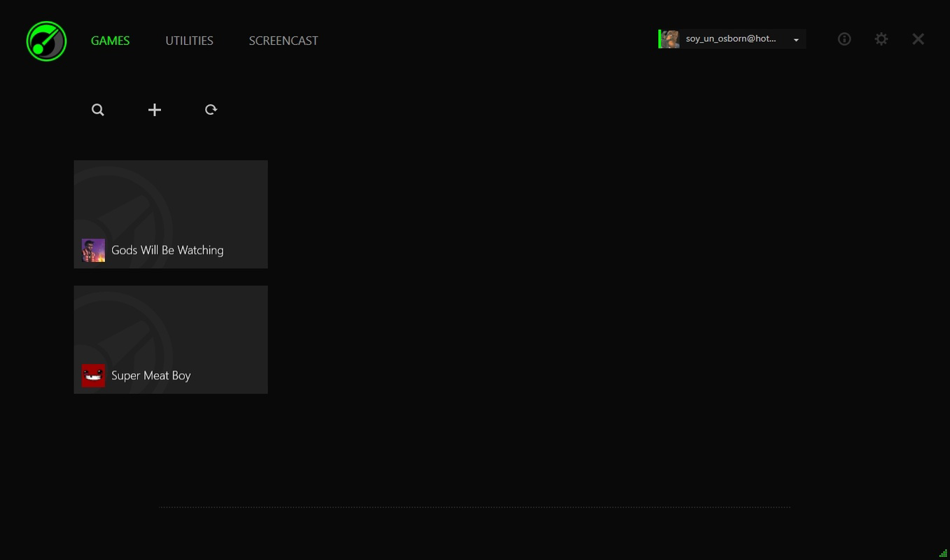Click the search games magnifier icon
The height and width of the screenshot is (560, 950).
[98, 110]
